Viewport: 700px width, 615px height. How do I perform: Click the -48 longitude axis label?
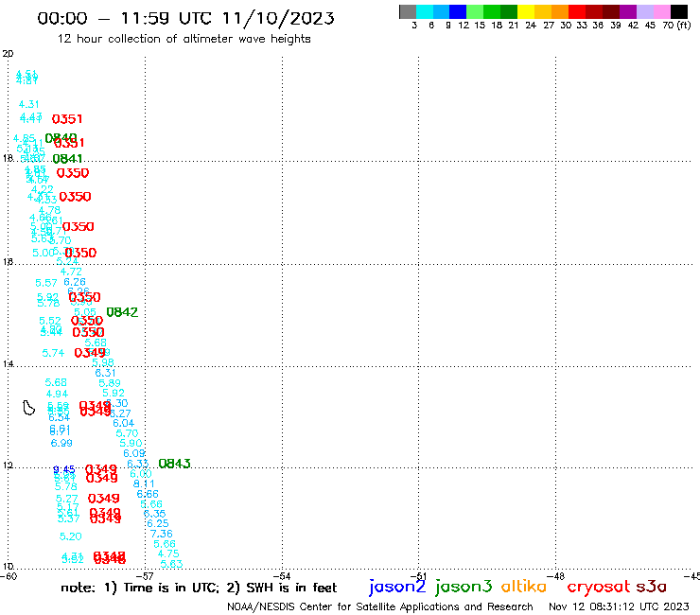[x=556, y=576]
